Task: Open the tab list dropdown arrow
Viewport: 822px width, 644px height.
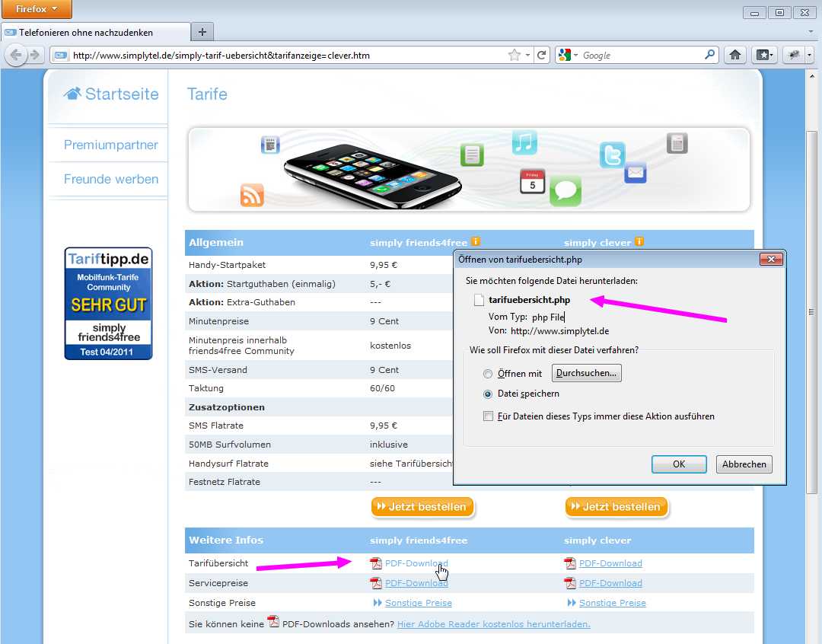Action: click(811, 32)
